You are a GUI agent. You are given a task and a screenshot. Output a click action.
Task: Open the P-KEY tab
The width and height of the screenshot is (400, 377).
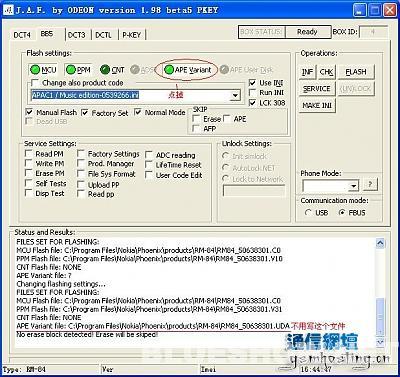[132, 35]
